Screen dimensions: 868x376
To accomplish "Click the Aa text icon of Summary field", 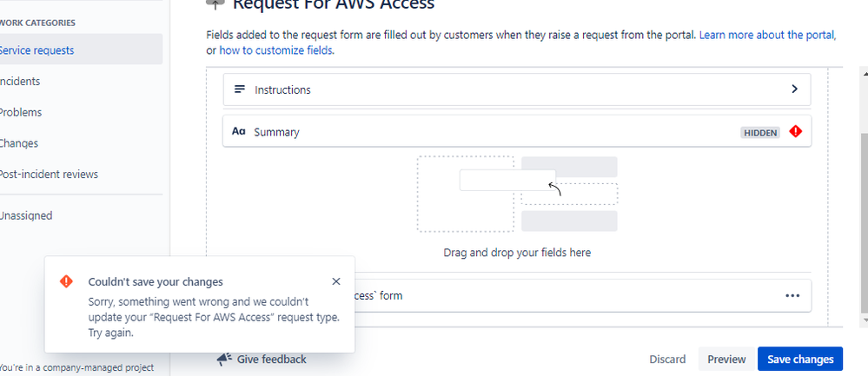I will point(239,132).
